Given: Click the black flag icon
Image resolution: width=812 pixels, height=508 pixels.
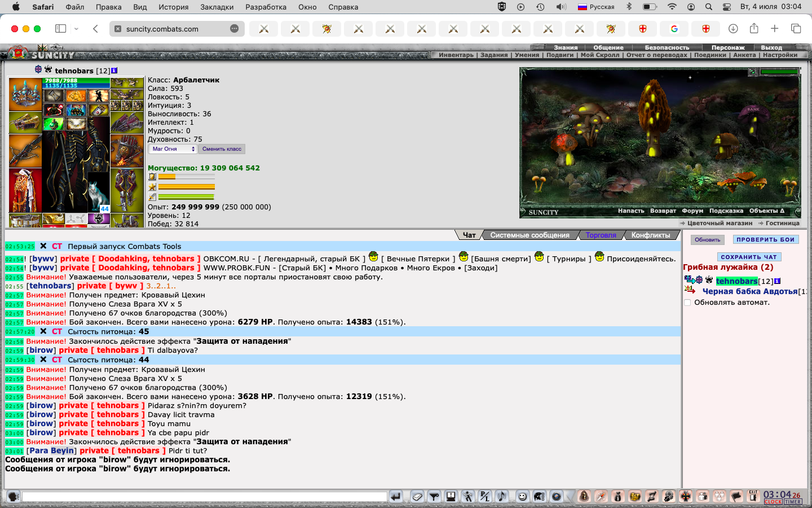Looking at the screenshot, I should click(736, 496).
